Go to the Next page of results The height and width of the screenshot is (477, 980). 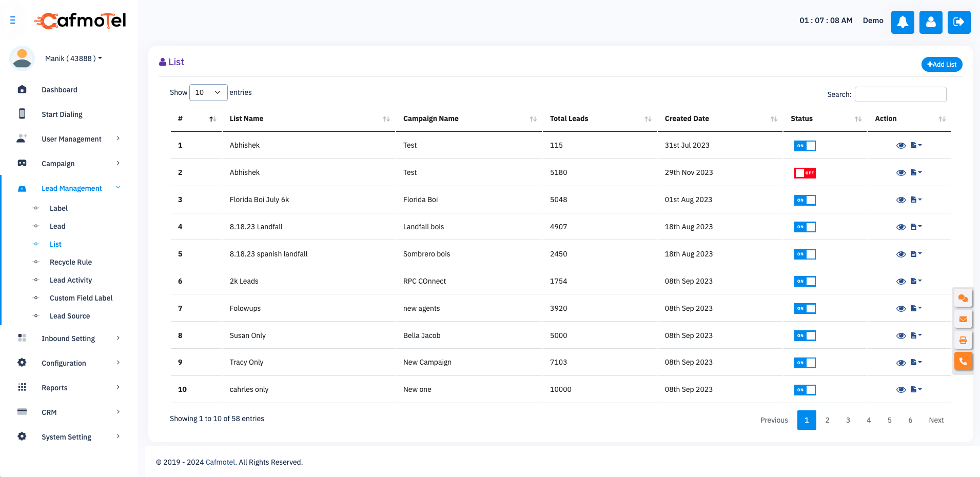point(936,420)
